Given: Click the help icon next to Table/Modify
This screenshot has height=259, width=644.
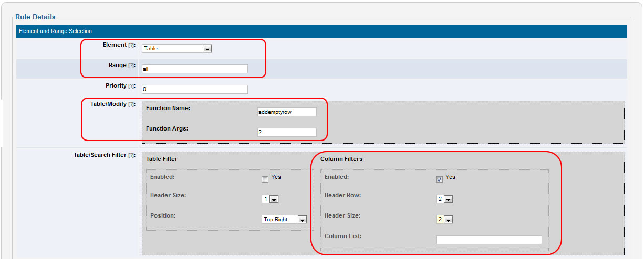Looking at the screenshot, I should pos(131,105).
